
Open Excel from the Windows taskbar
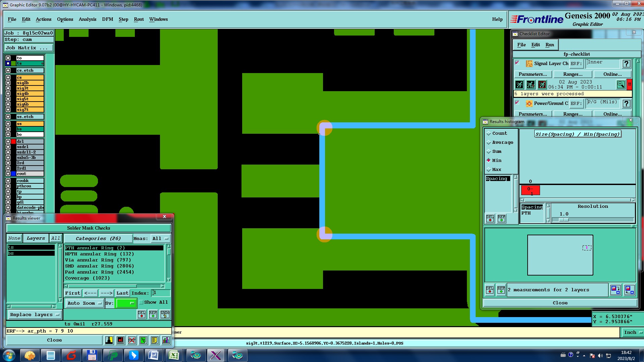tap(174, 355)
